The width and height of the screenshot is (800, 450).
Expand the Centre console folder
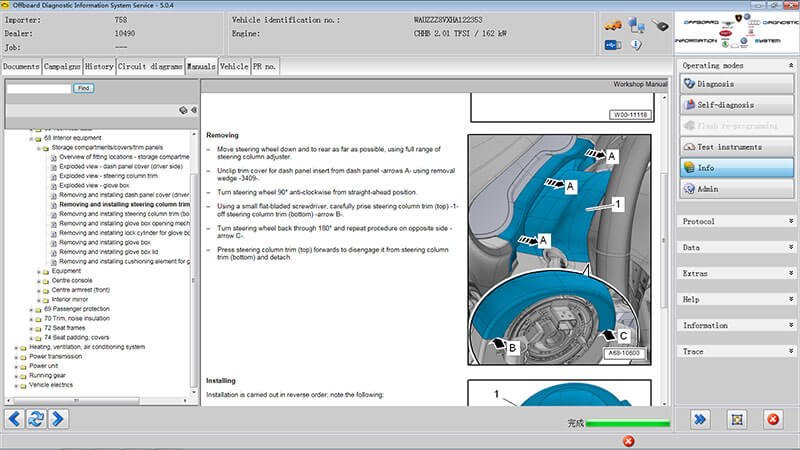click(x=39, y=281)
